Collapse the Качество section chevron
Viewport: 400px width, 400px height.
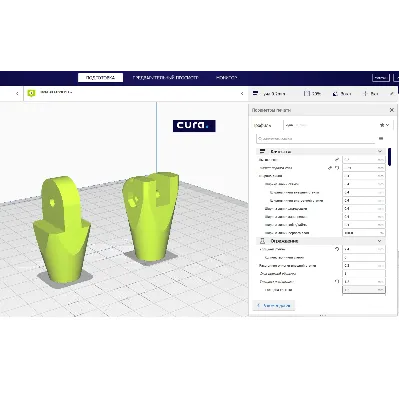380,151
